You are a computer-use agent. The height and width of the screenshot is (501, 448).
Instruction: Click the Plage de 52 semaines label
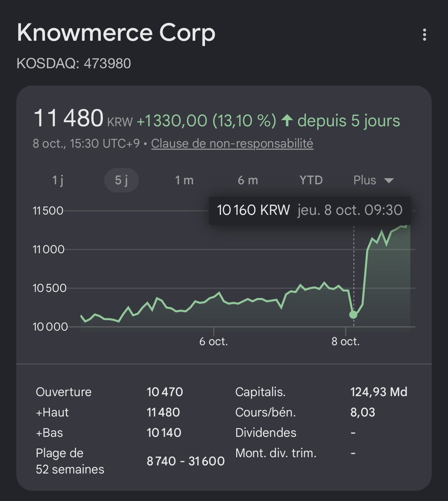(70, 461)
